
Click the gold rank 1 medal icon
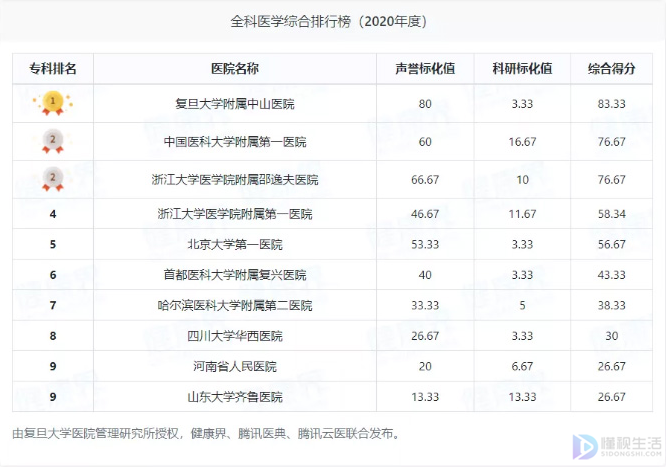[x=53, y=103]
